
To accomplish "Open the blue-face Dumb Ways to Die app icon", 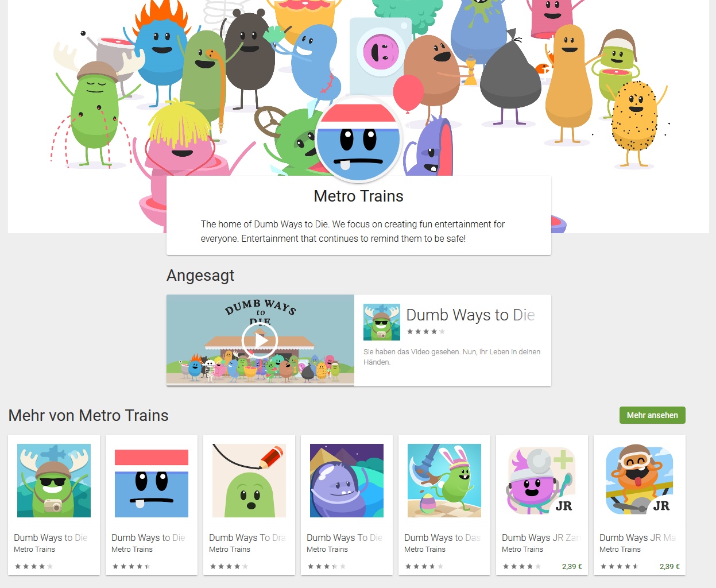I will coord(152,481).
